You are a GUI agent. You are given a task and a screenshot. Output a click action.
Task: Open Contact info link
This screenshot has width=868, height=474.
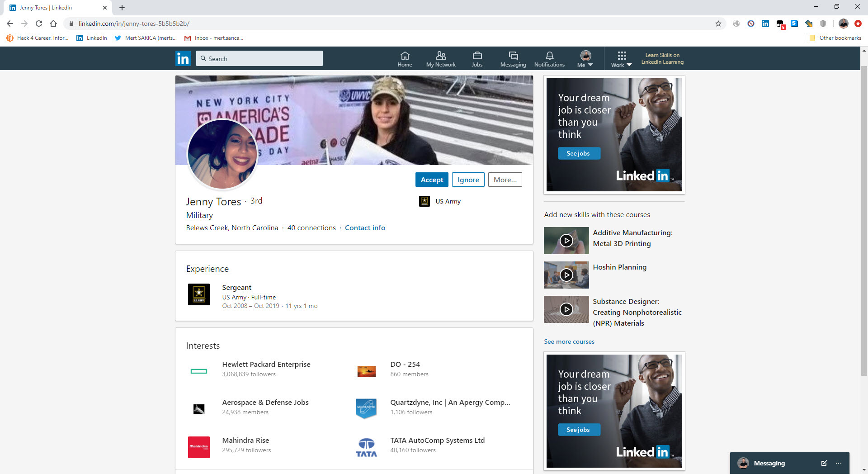365,228
